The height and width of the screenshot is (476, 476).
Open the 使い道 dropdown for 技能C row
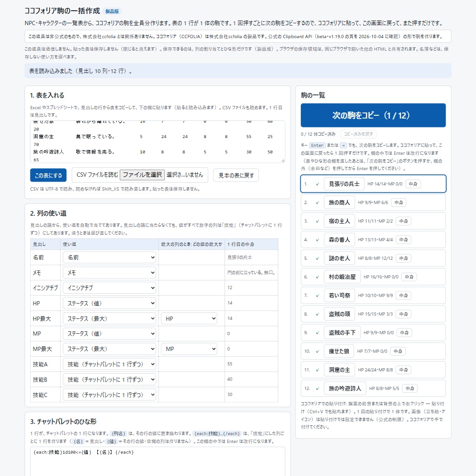(x=109, y=395)
